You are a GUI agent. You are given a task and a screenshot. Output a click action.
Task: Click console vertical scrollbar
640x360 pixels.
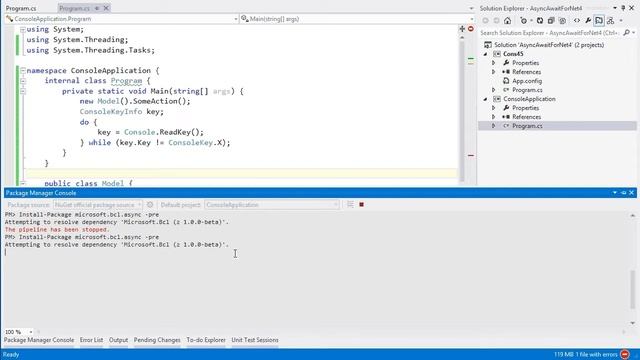[633, 289]
